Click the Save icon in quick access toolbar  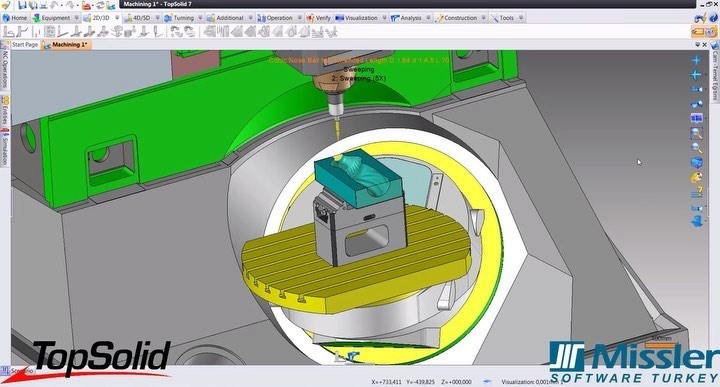(22, 6)
